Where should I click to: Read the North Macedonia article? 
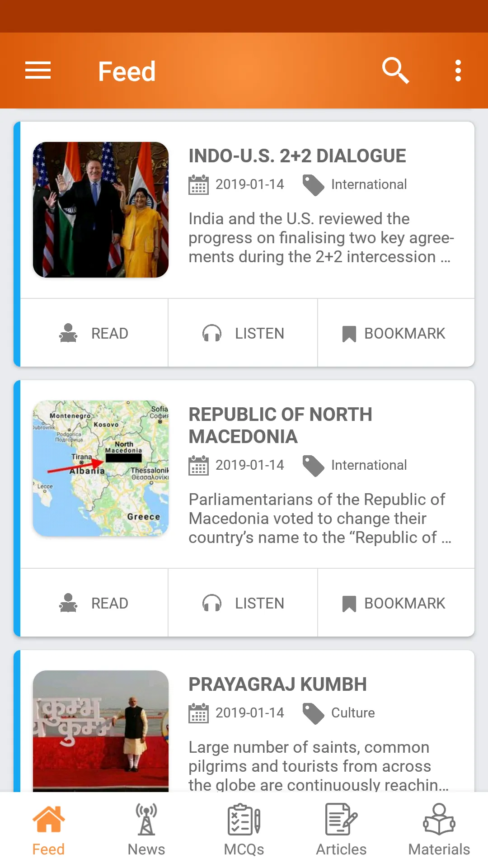pyautogui.click(x=94, y=603)
